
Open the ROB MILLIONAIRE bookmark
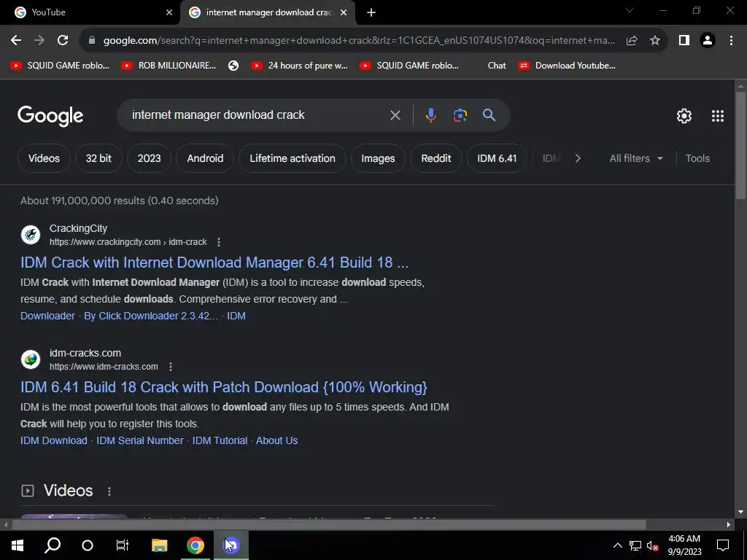coord(169,66)
